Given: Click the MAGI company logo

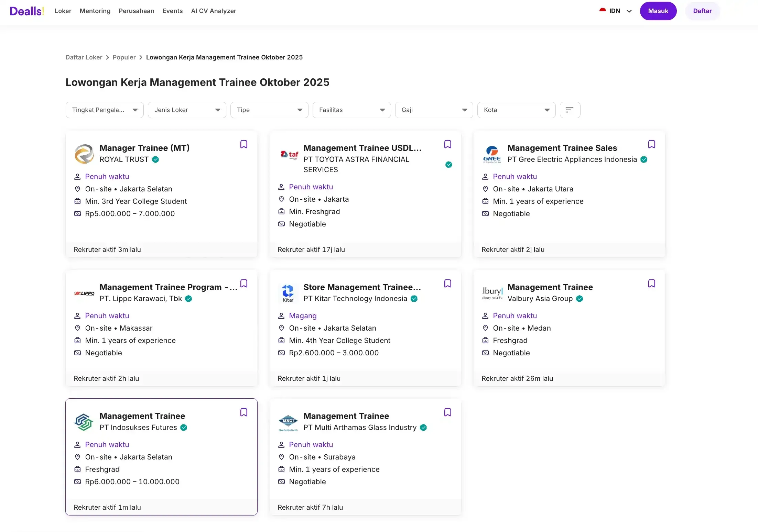Looking at the screenshot, I should (x=288, y=422).
